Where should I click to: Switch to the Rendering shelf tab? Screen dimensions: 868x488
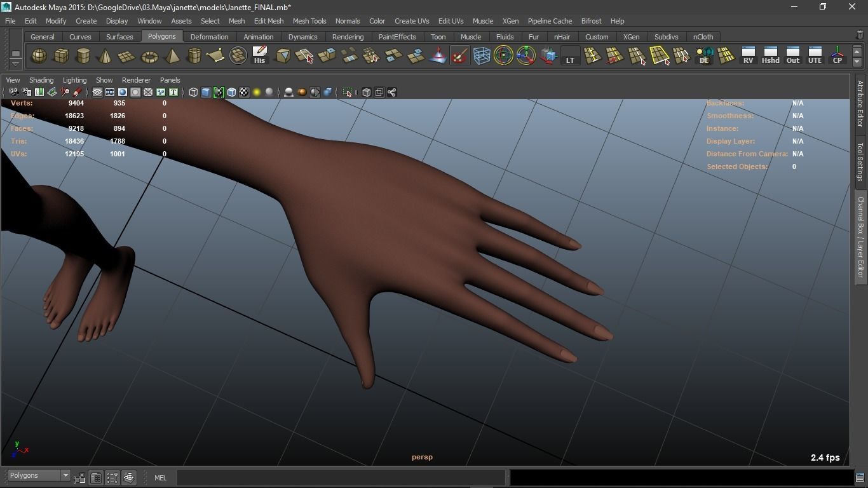coord(348,37)
